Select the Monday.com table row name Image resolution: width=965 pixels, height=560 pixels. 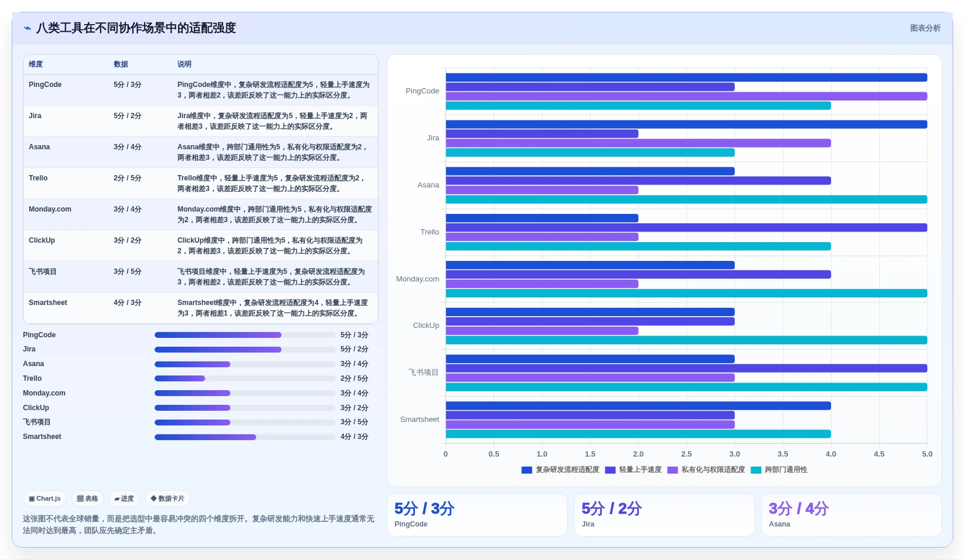click(50, 209)
